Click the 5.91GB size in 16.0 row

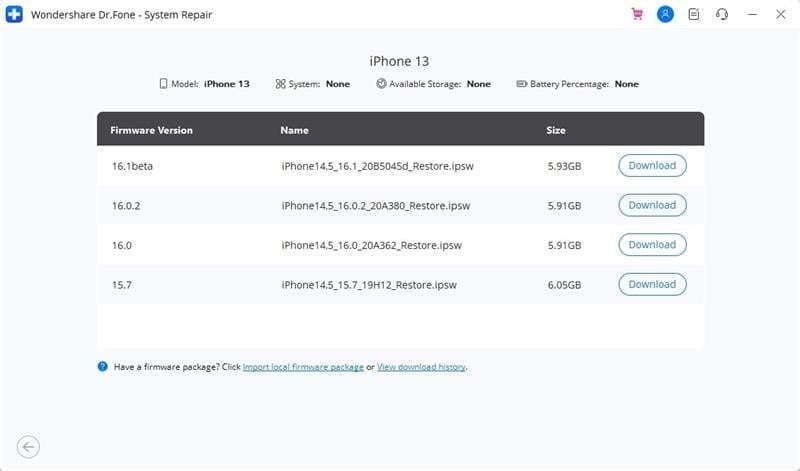564,245
